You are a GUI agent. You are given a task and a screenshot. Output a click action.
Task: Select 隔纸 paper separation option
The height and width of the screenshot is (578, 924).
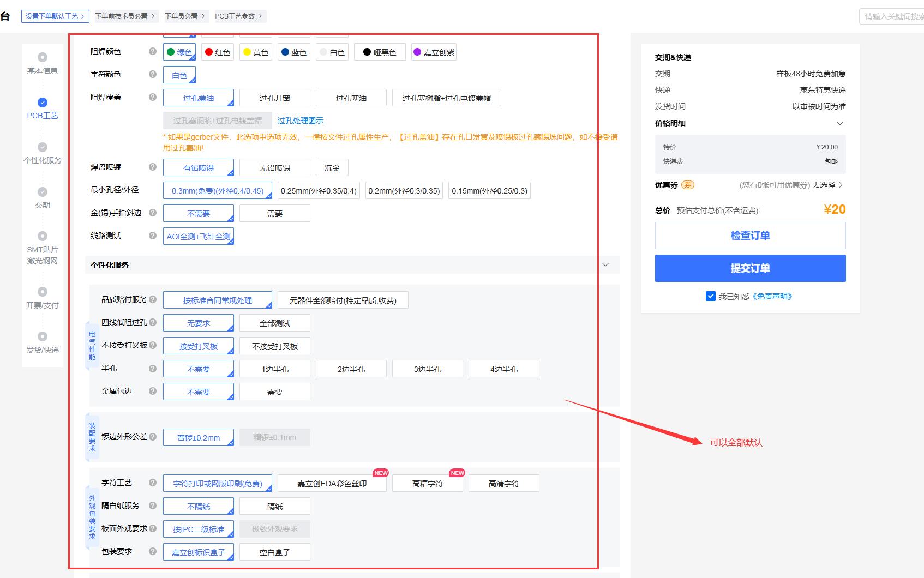(275, 507)
